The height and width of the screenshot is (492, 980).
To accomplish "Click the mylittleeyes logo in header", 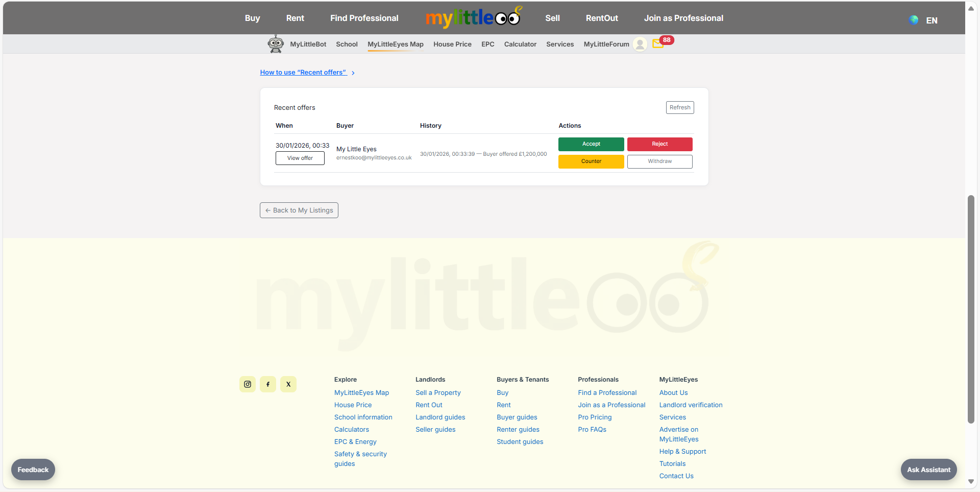I will 473,18.
